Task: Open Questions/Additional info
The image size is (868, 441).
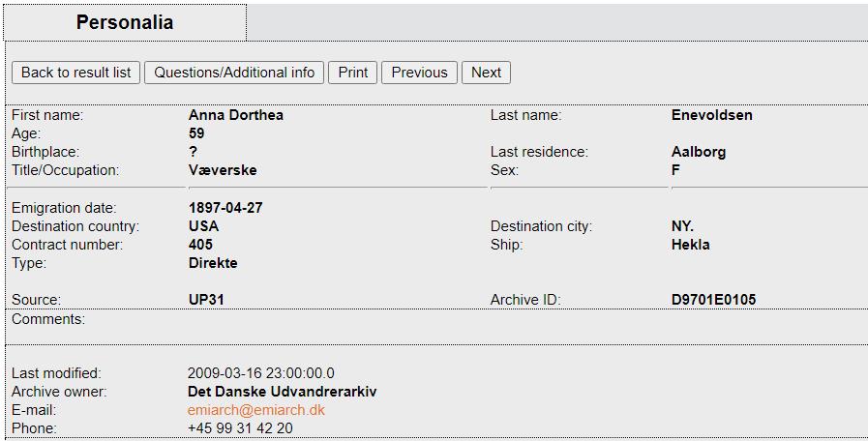Action: point(234,73)
